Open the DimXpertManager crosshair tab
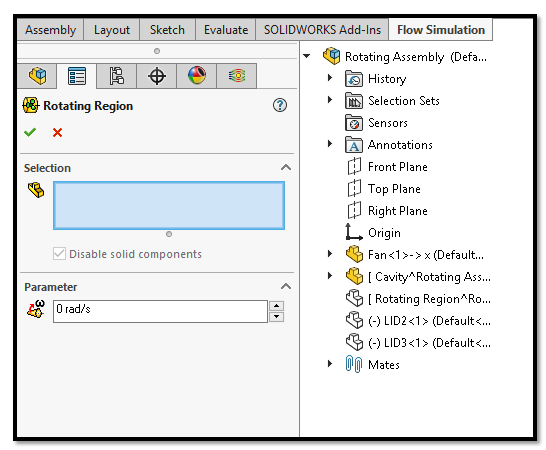 (x=157, y=76)
